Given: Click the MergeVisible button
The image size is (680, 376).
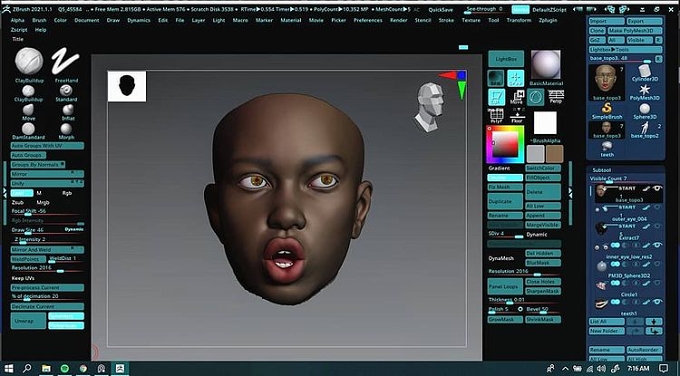Looking at the screenshot, I should tap(543, 225).
